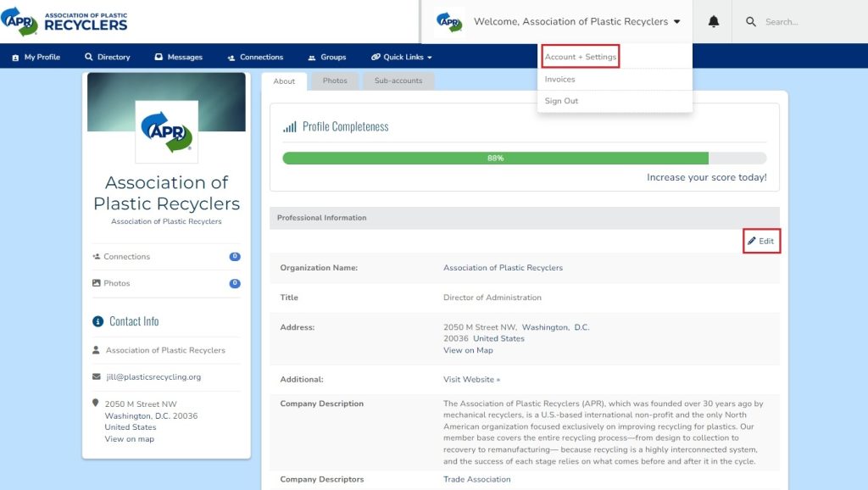The width and height of the screenshot is (868, 490).
Task: Click the search magnifier icon
Action: point(751,21)
